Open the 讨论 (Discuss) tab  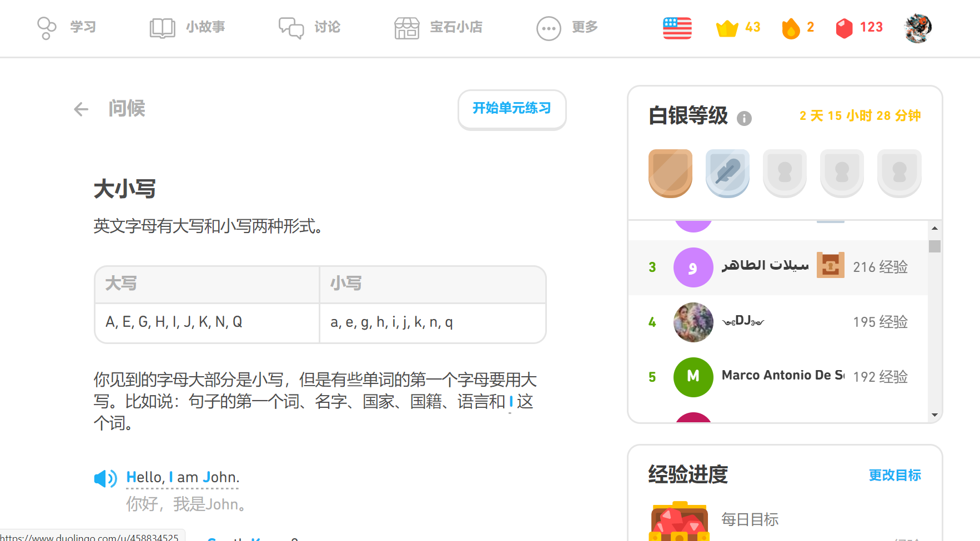point(309,27)
